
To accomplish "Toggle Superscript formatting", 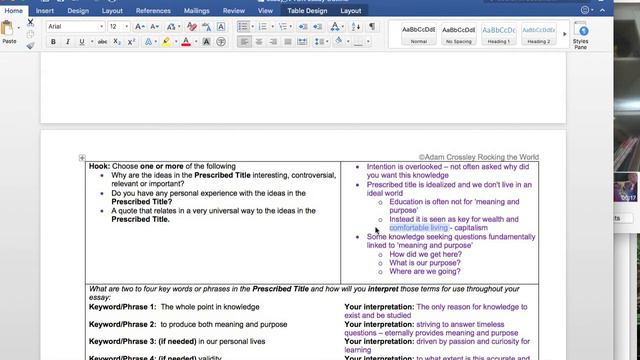I will 131,42.
